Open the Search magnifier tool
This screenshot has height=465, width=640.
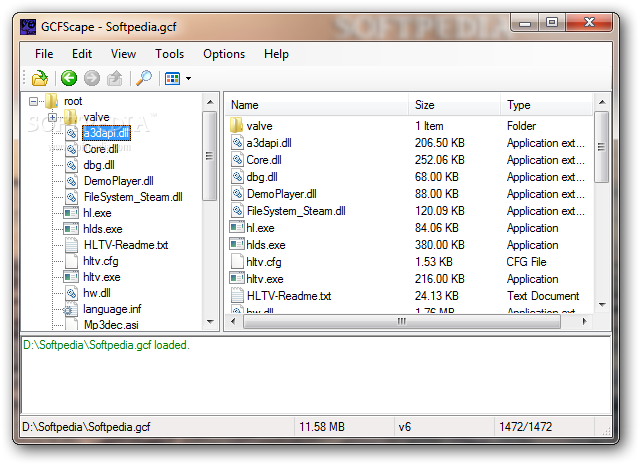pyautogui.click(x=144, y=78)
